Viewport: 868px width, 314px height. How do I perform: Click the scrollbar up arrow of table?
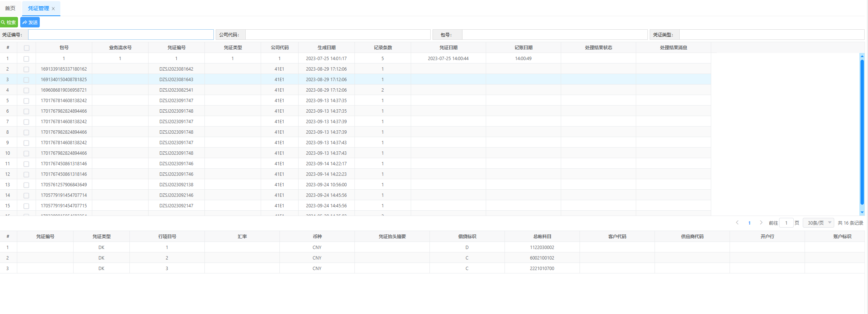tap(862, 56)
